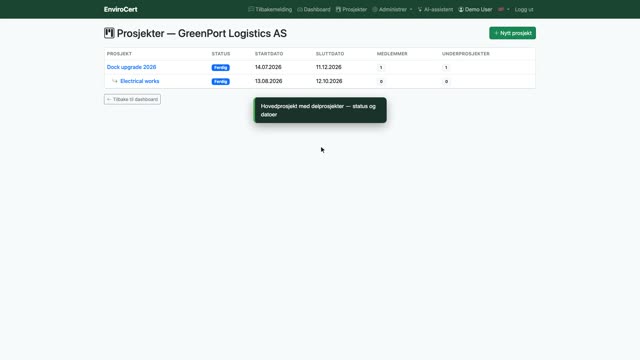This screenshot has height=360, width=640.
Task: Click the Ferdig badge for Electrical works
Action: coord(220,81)
